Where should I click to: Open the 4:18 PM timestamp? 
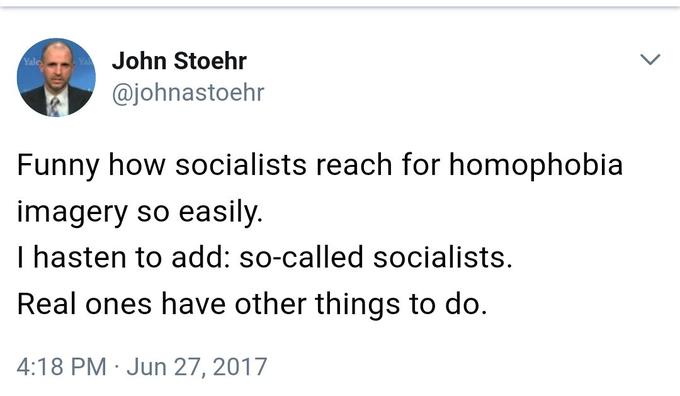pyautogui.click(x=62, y=367)
